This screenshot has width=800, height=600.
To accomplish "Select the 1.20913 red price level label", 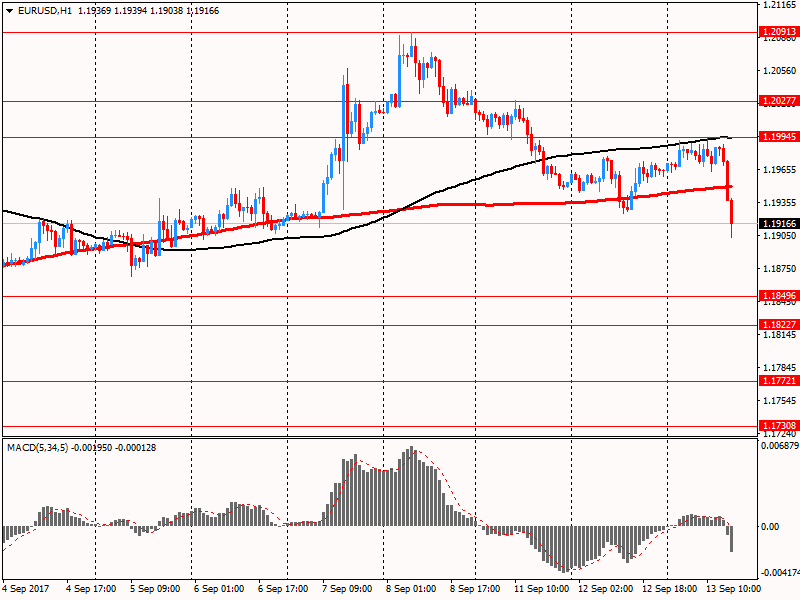I will 779,32.
